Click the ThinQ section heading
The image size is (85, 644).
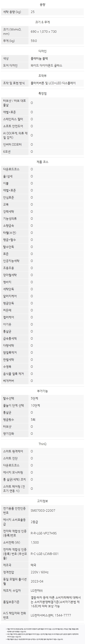42,444
